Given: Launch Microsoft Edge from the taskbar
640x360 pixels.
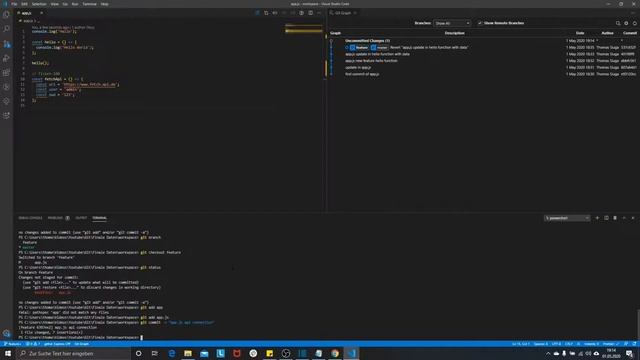Looking at the screenshot, I should (x=171, y=353).
